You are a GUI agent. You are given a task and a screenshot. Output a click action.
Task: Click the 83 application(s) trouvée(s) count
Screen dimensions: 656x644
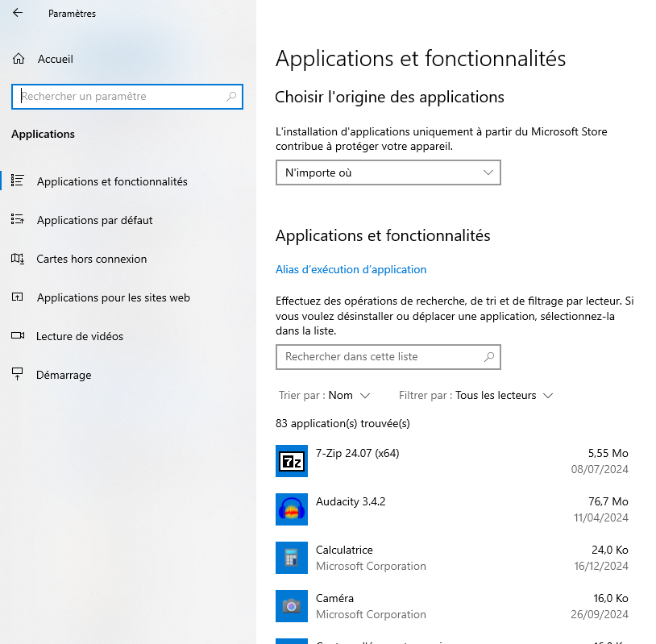click(x=343, y=423)
